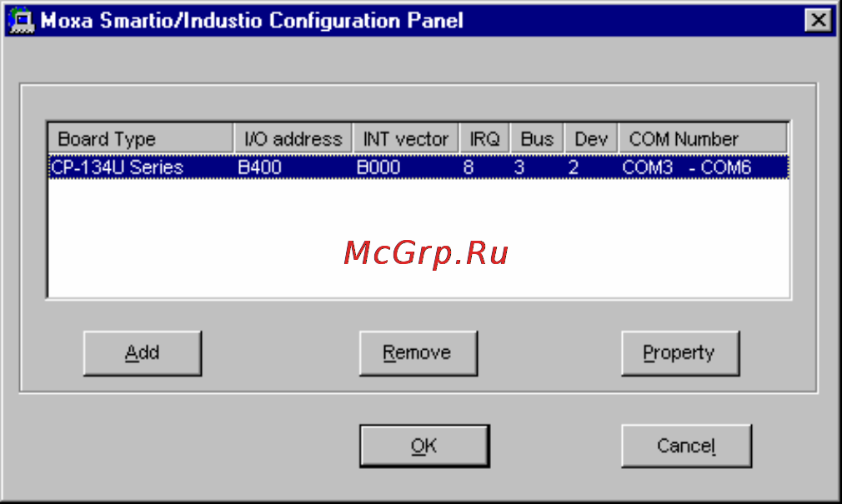Cancel the configuration dialog
Image resolution: width=842 pixels, height=504 pixels.
tap(686, 446)
